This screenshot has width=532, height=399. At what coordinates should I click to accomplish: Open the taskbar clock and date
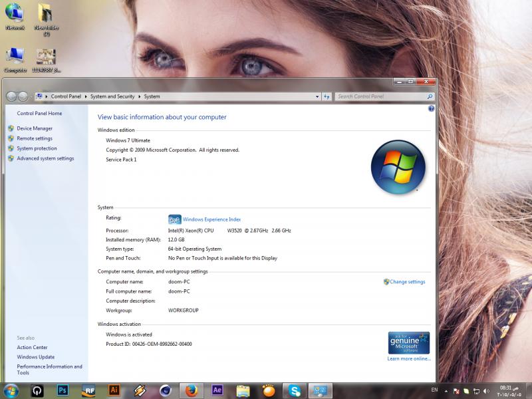coord(509,391)
